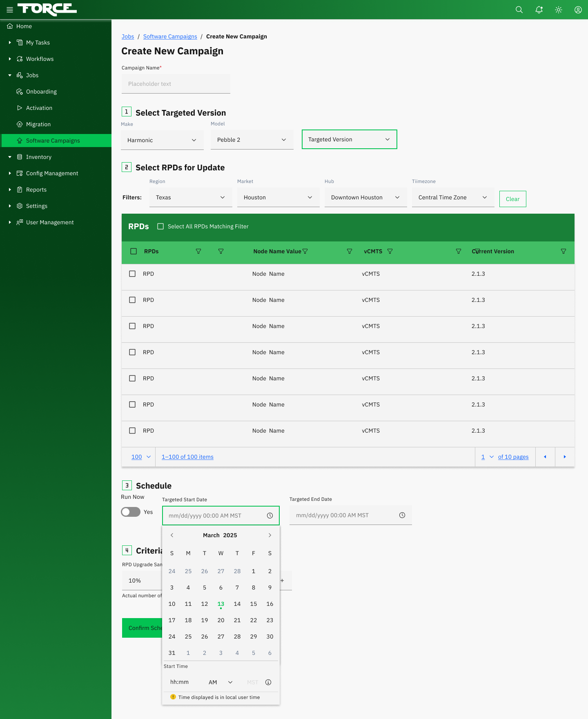This screenshot has height=719, width=588.
Task: Click '1–100 of 100 items' link
Action: click(187, 457)
